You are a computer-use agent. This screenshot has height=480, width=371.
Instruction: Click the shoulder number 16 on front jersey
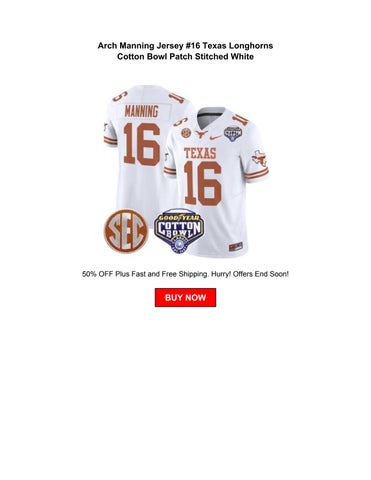241,120
